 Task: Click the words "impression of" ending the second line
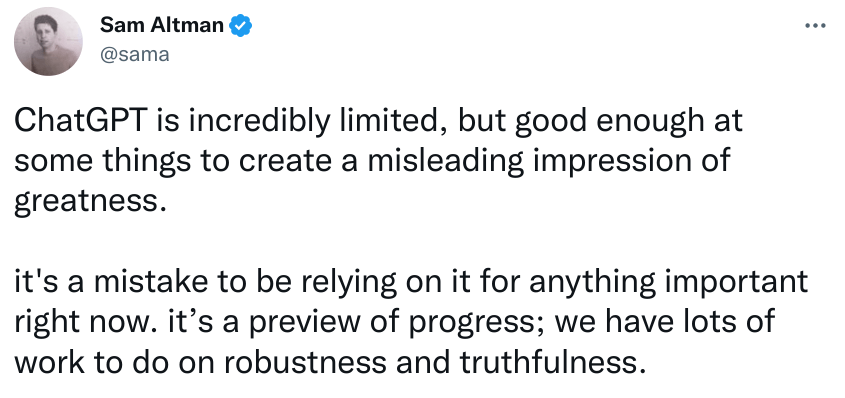click(x=632, y=162)
